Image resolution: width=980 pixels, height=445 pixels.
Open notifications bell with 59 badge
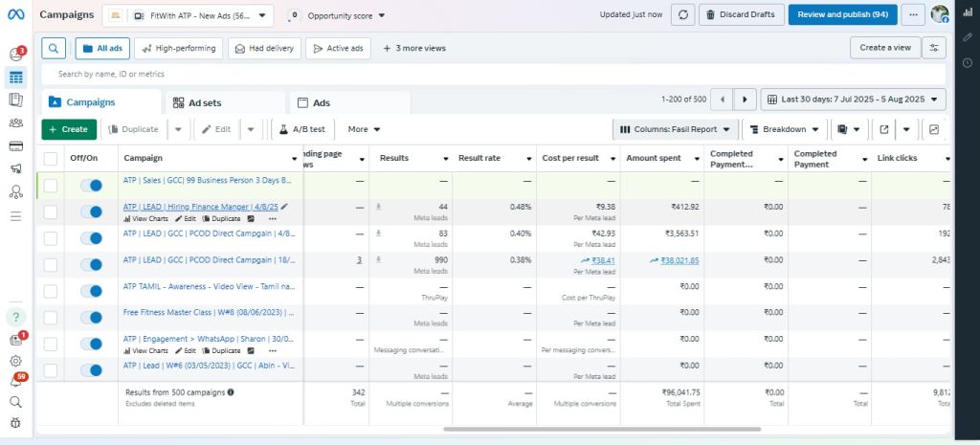pos(17,381)
